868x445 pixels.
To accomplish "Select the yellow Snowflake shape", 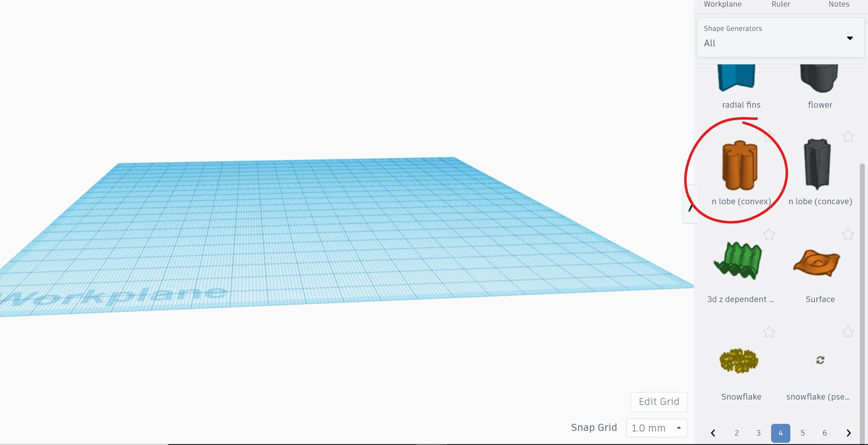I will pyautogui.click(x=739, y=360).
